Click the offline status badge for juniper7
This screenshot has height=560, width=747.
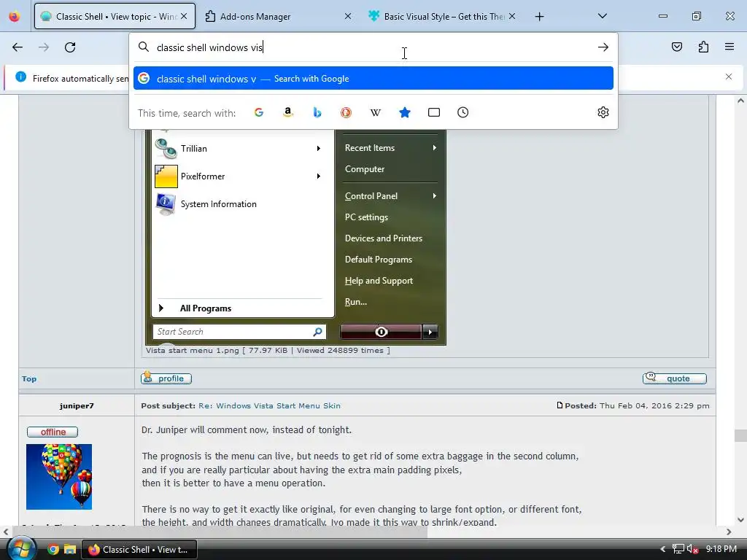pyautogui.click(x=53, y=432)
